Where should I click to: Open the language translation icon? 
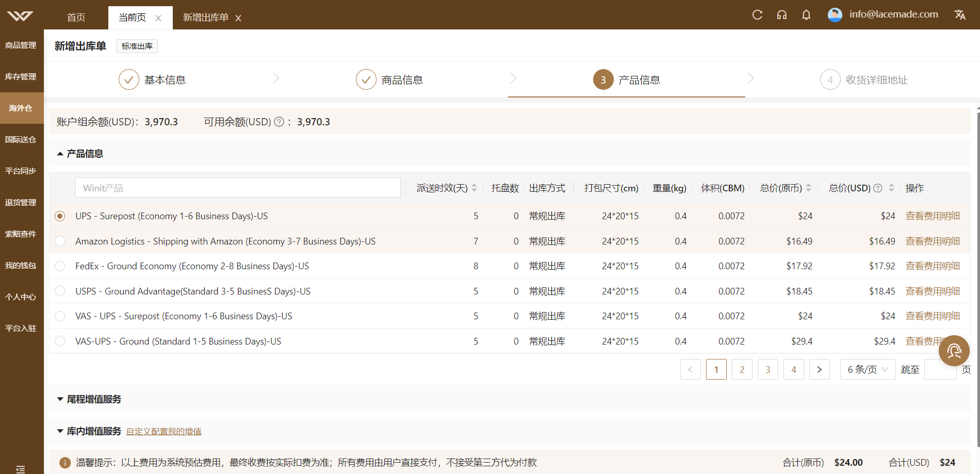(960, 14)
